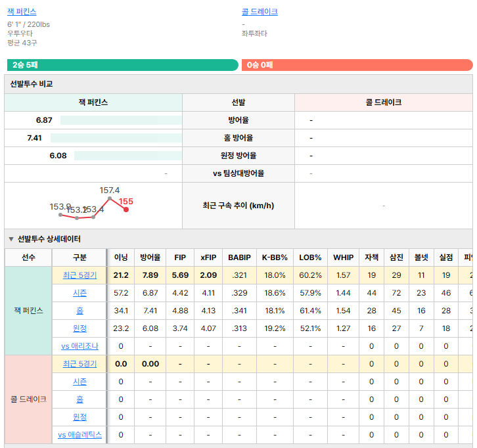Click the 잭 퍼킨스 player cell in detail table

28,311
